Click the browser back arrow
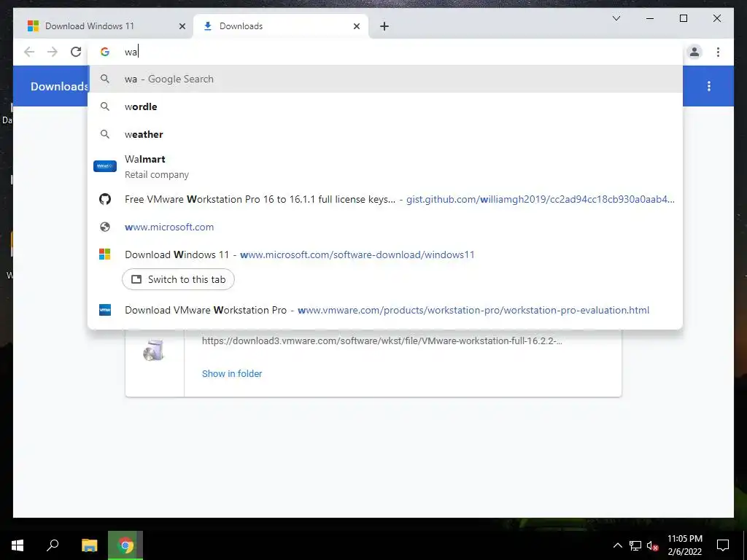 (x=29, y=52)
